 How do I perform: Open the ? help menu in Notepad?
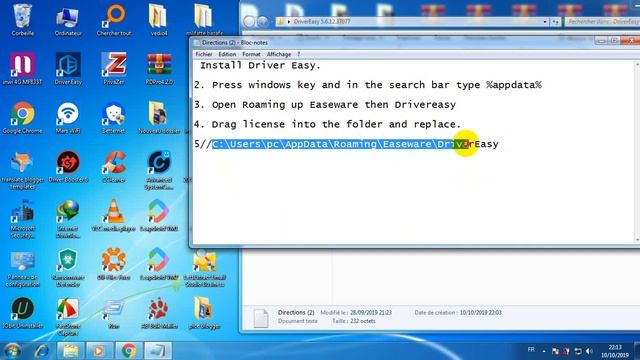click(x=298, y=54)
